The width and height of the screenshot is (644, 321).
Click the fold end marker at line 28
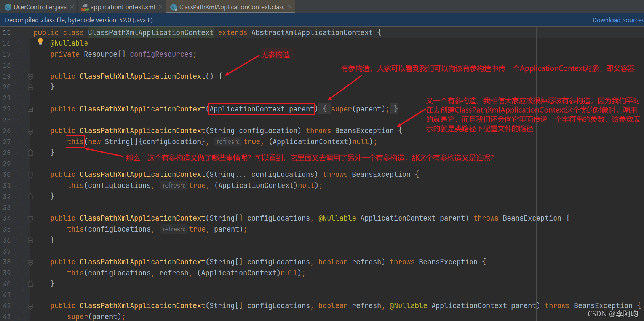point(30,153)
